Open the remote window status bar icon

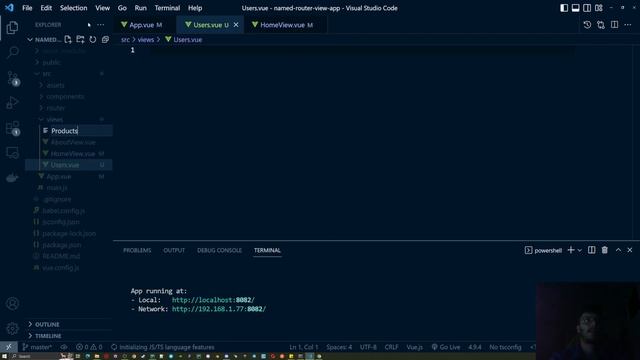coord(9,347)
